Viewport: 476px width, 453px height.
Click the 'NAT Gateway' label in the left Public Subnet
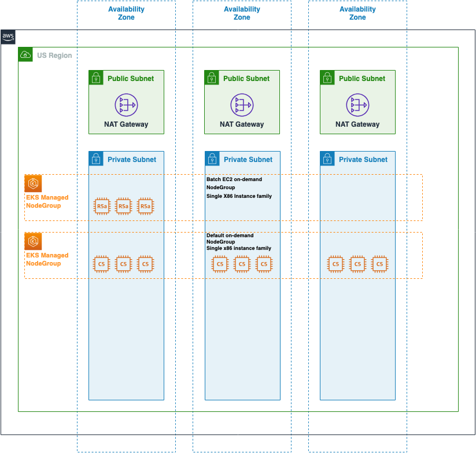pyautogui.click(x=126, y=124)
